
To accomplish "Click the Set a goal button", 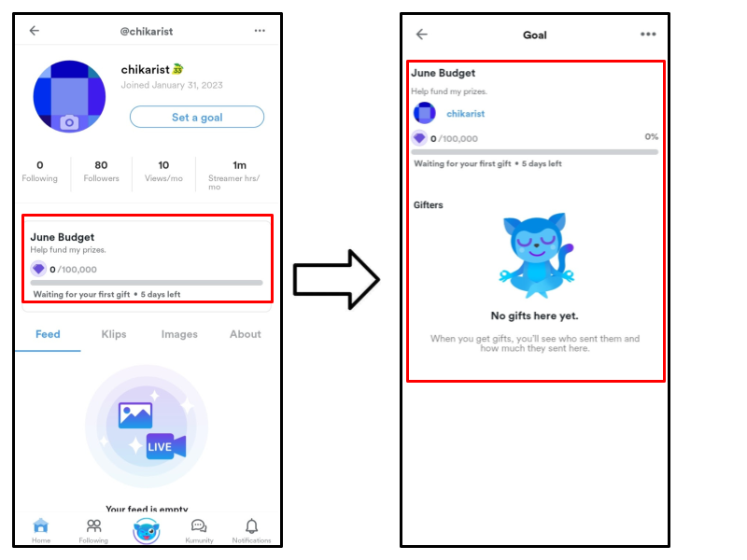I will pyautogui.click(x=197, y=118).
